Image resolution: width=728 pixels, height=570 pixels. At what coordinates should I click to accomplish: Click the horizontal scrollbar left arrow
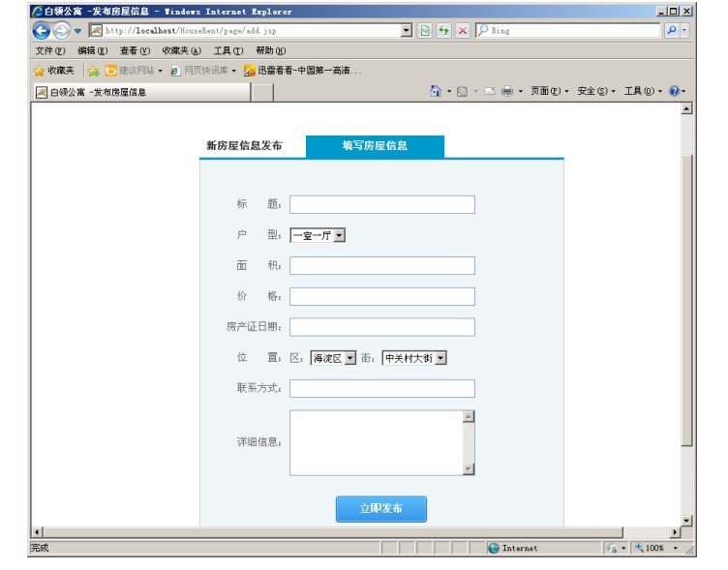[38, 532]
